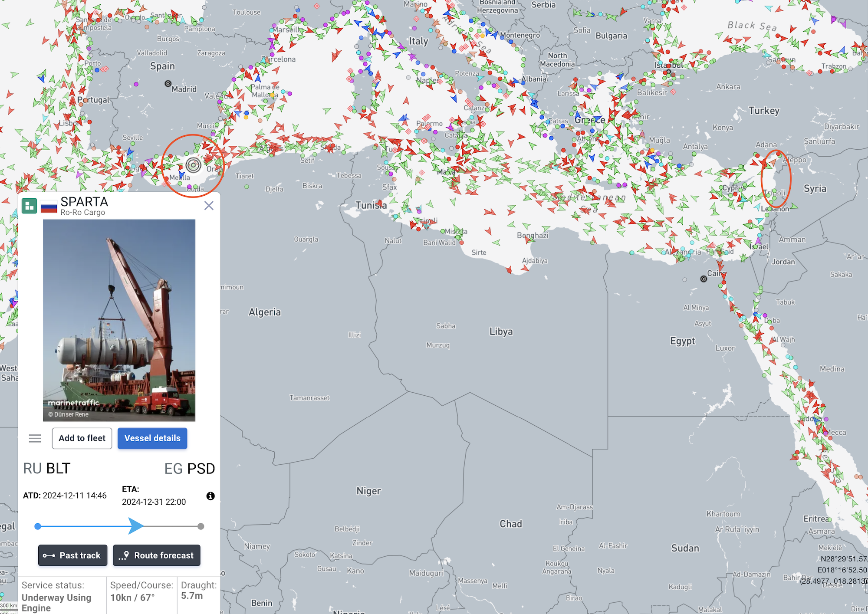Show the vessel's Past track

(72, 555)
